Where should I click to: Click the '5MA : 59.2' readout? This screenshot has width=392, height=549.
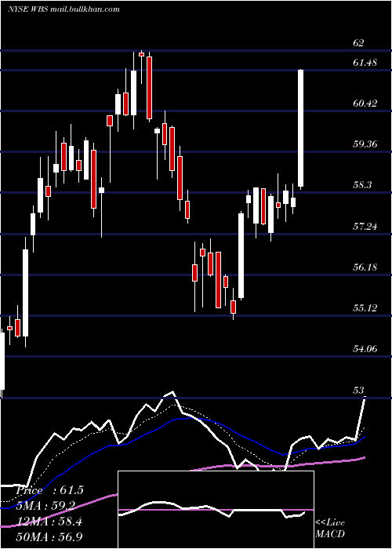[45, 506]
